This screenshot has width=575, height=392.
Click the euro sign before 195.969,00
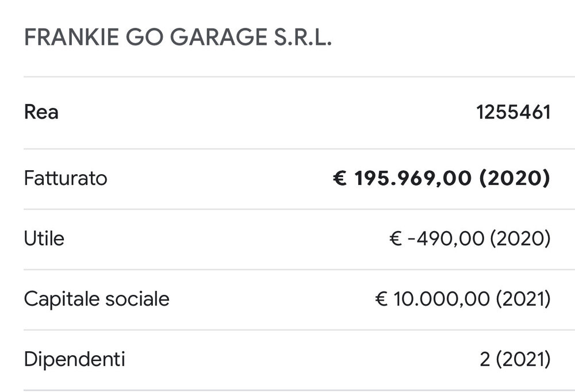click(340, 179)
